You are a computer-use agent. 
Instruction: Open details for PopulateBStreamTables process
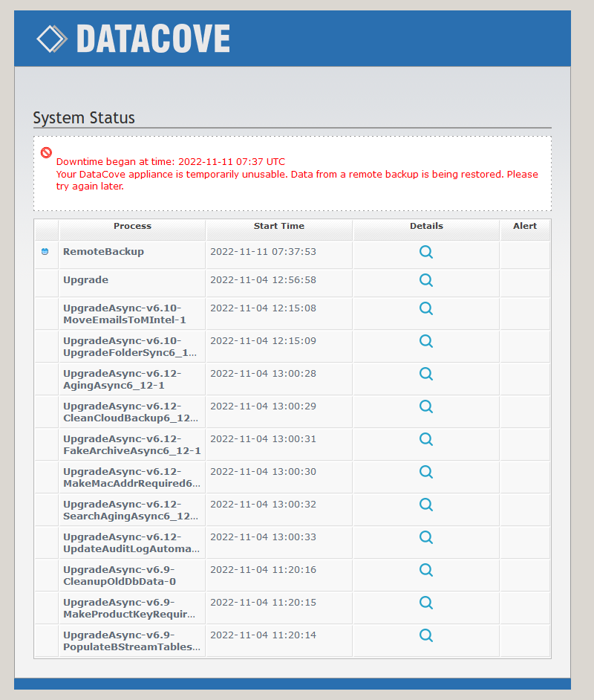(x=425, y=635)
